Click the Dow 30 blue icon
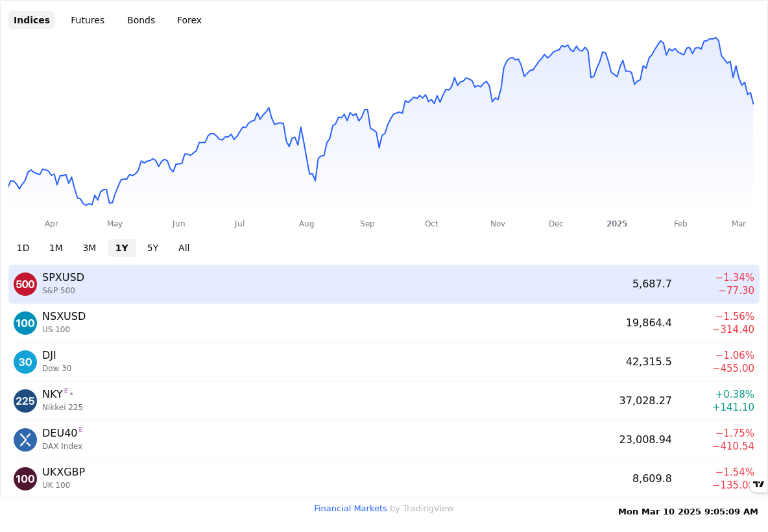 coord(25,362)
